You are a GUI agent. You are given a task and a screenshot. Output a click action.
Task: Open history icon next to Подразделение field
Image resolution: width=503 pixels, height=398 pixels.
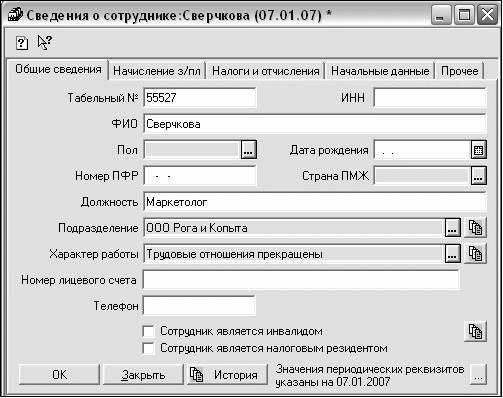pos(476,228)
